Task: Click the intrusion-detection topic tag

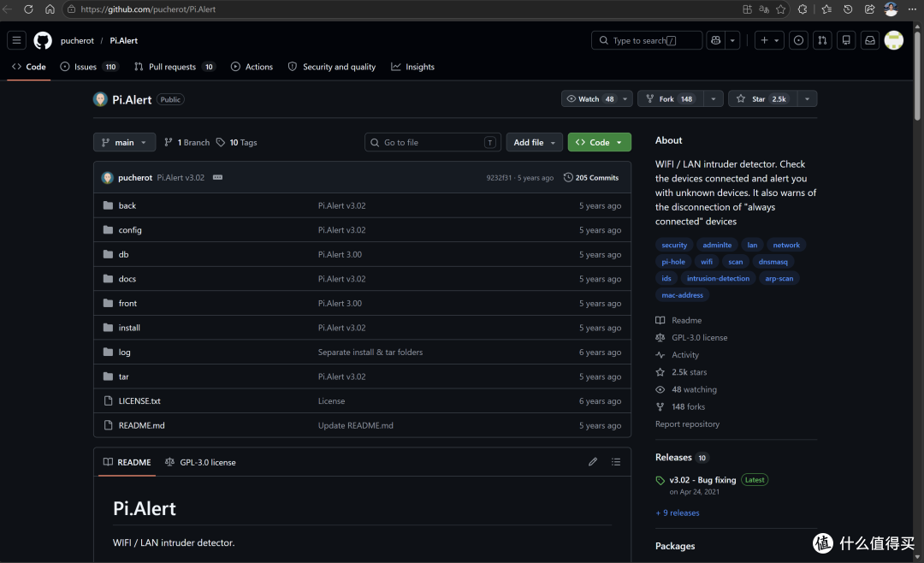Action: click(x=718, y=278)
